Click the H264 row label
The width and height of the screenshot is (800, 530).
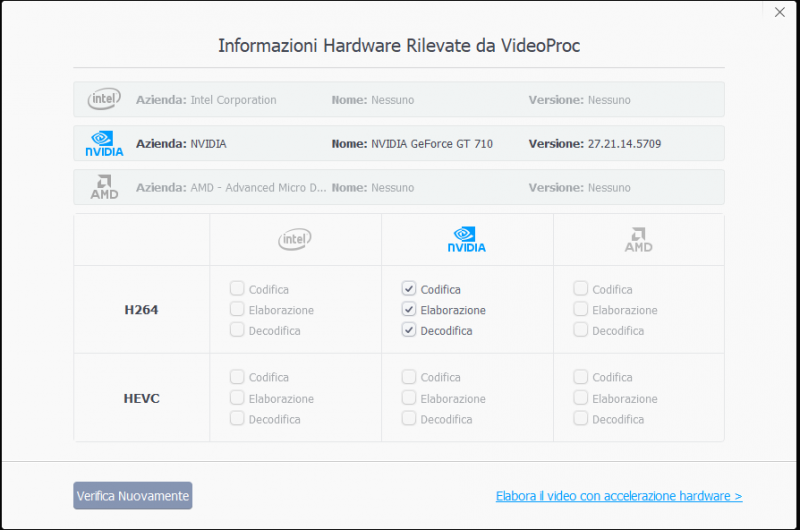[141, 310]
